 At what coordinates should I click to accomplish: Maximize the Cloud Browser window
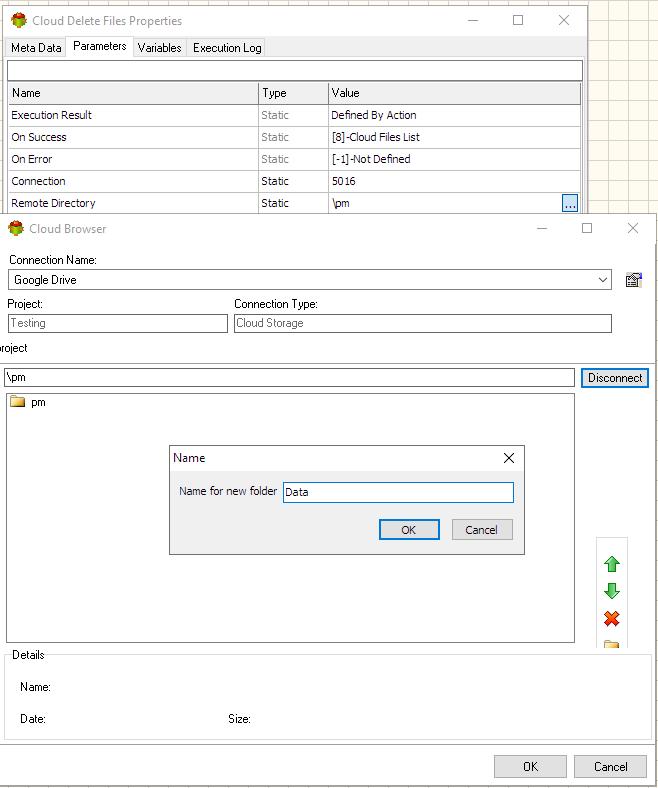587,228
